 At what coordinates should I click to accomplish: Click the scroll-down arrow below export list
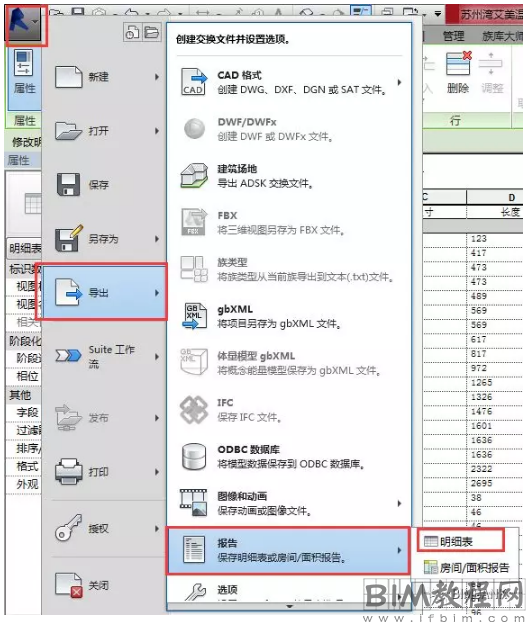pos(289,606)
